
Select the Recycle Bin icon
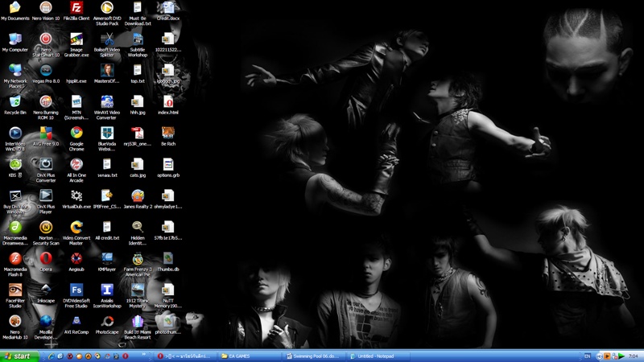click(15, 105)
